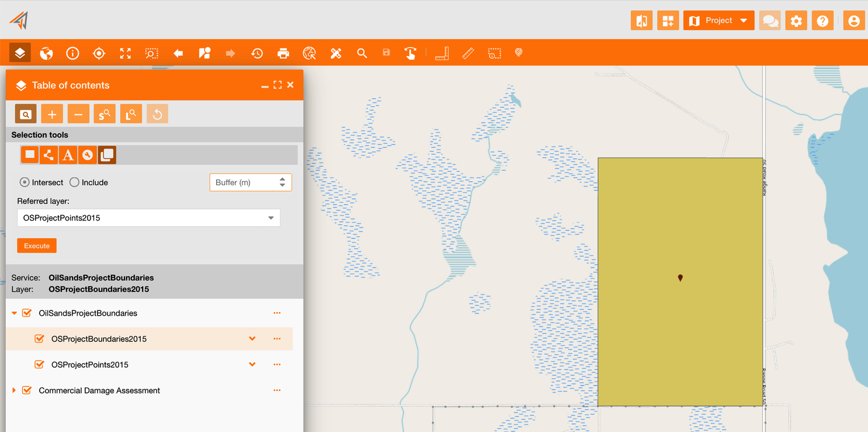Image resolution: width=868 pixels, height=432 pixels.
Task: Select the Intersect radio option
Action: 25,182
